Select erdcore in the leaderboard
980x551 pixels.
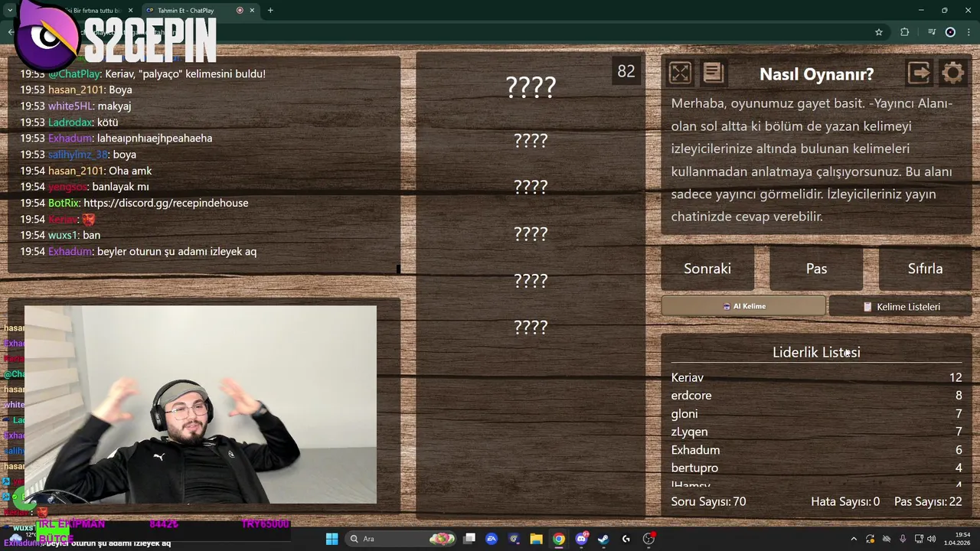pos(816,396)
